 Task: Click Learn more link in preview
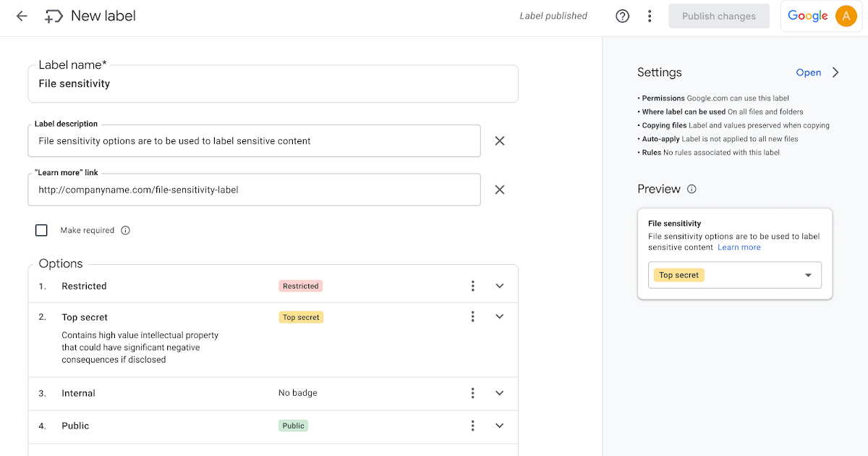pyautogui.click(x=739, y=248)
